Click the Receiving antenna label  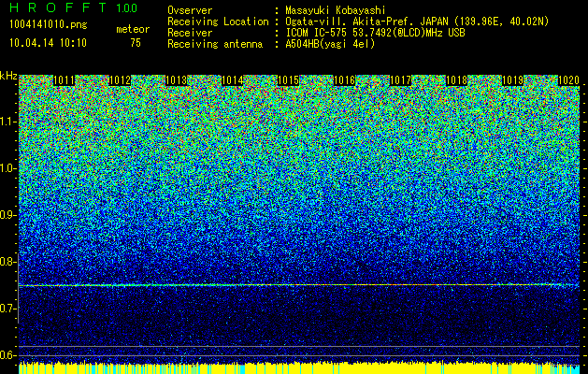(215, 44)
